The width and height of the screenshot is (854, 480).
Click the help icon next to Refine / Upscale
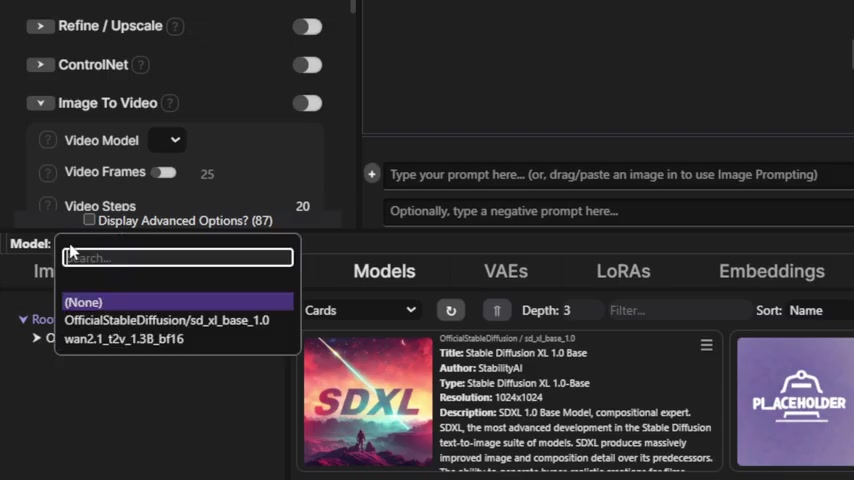[x=175, y=26]
